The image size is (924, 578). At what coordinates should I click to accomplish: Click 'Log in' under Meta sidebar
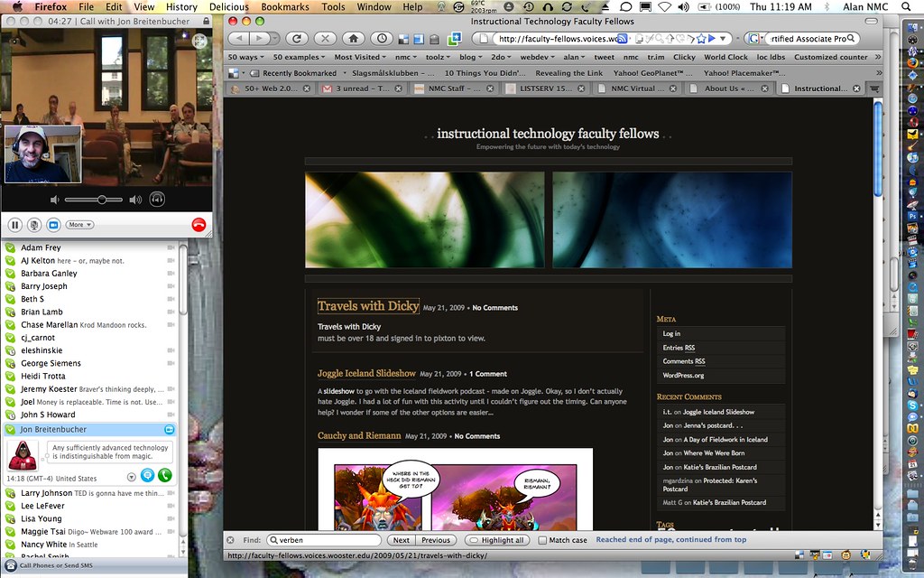tap(671, 333)
